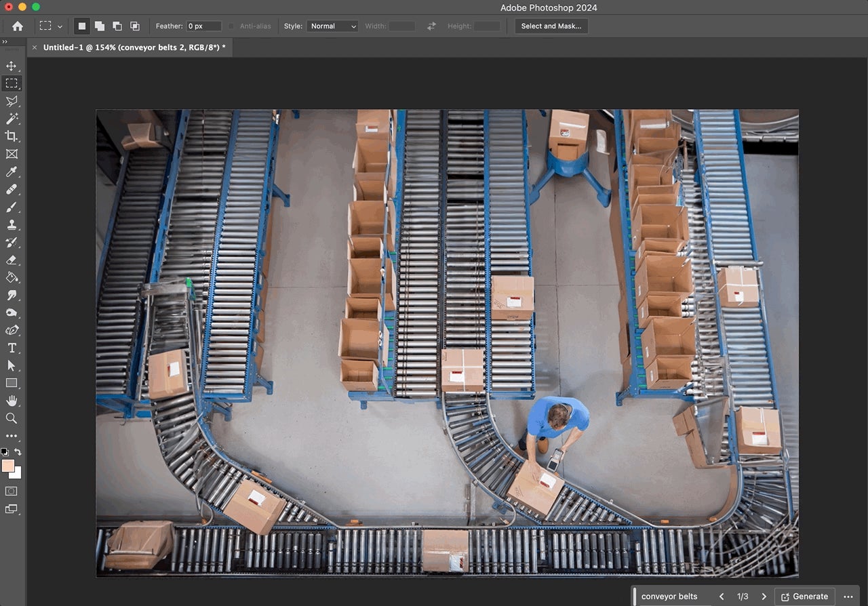Select the Clone Stamp tool
This screenshot has height=606, width=868.
click(x=12, y=224)
